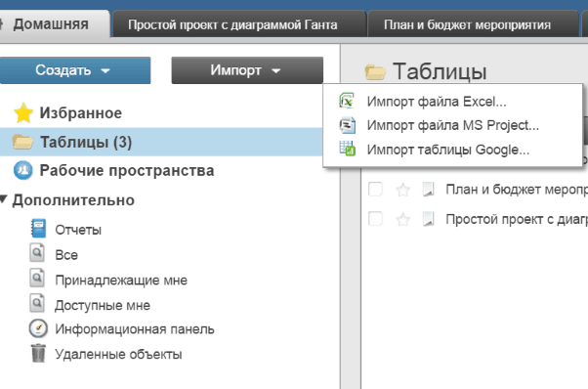Click the trash can icon for Удаленные объекты
Viewport: 588px width, 389px height.
[x=38, y=354]
